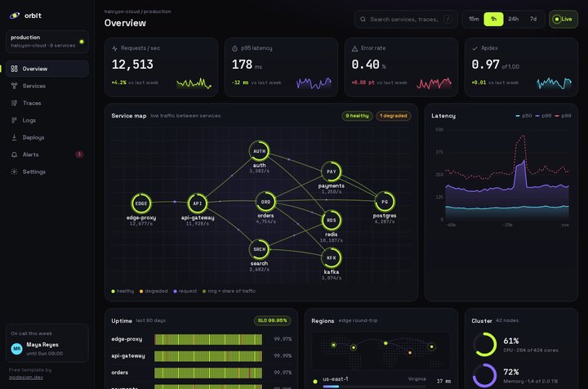Click the Services icon in sidebar

pos(14,86)
